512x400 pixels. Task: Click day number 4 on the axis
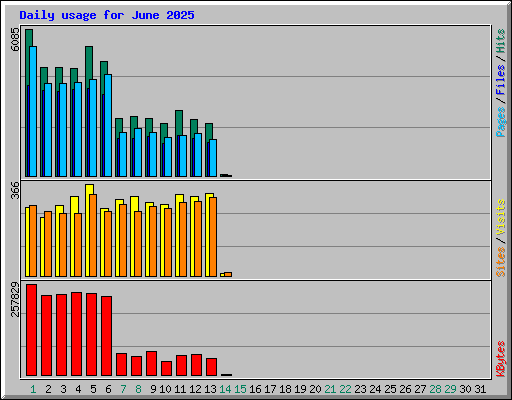point(78,389)
